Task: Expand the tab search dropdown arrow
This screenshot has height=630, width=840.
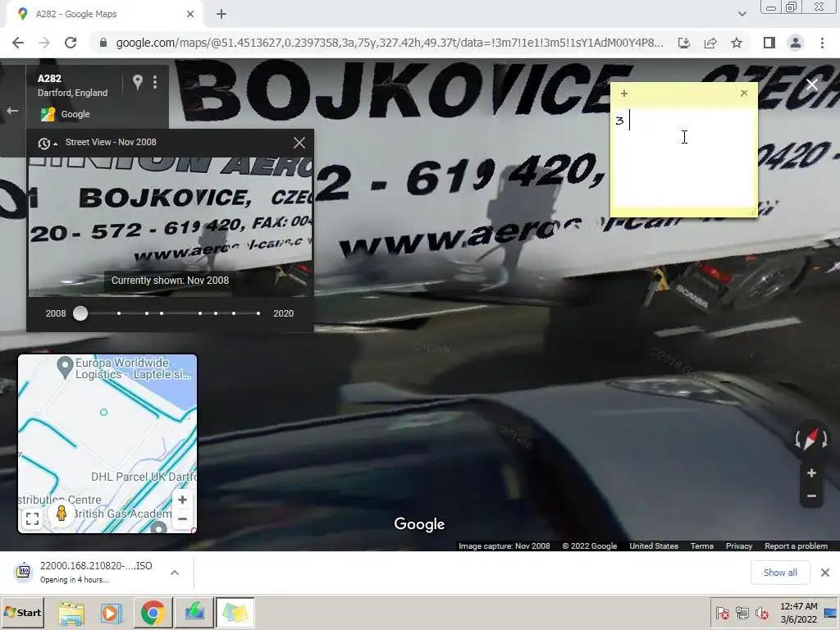Action: pos(742,14)
